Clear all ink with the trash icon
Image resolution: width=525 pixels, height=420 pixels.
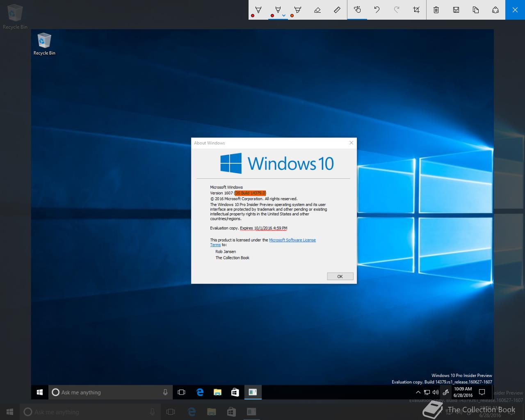tap(436, 10)
